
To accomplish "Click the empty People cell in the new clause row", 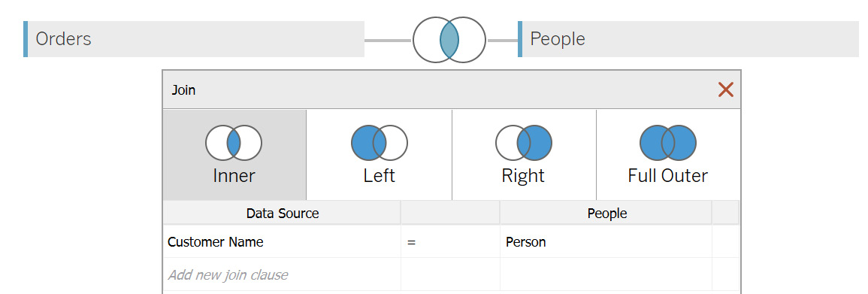I will [606, 274].
